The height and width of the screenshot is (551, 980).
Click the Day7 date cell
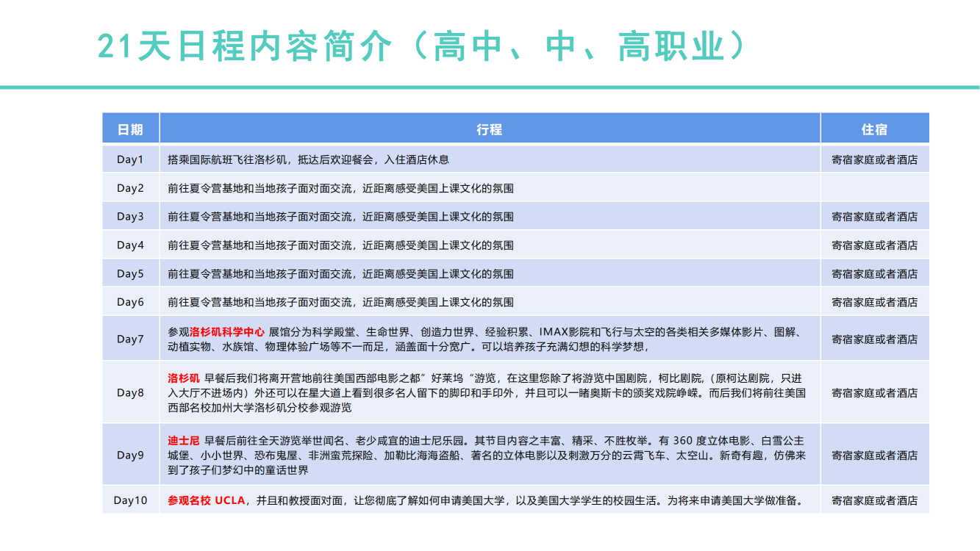[130, 339]
